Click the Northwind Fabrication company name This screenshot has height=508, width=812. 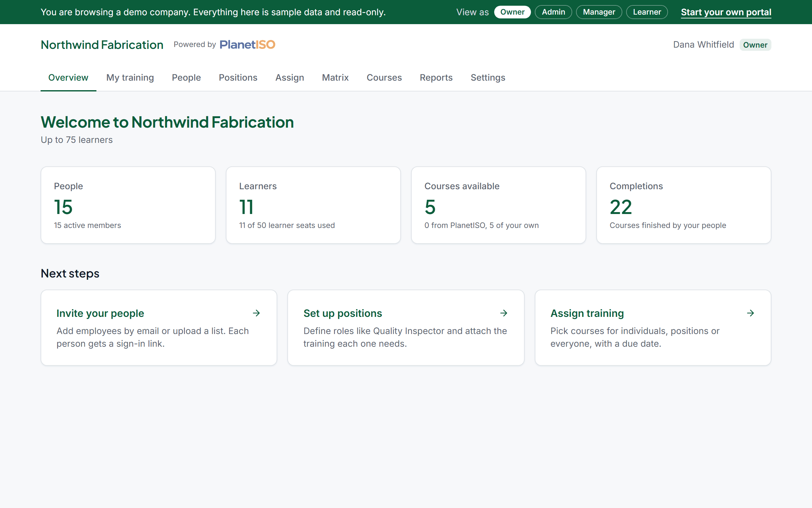102,45
